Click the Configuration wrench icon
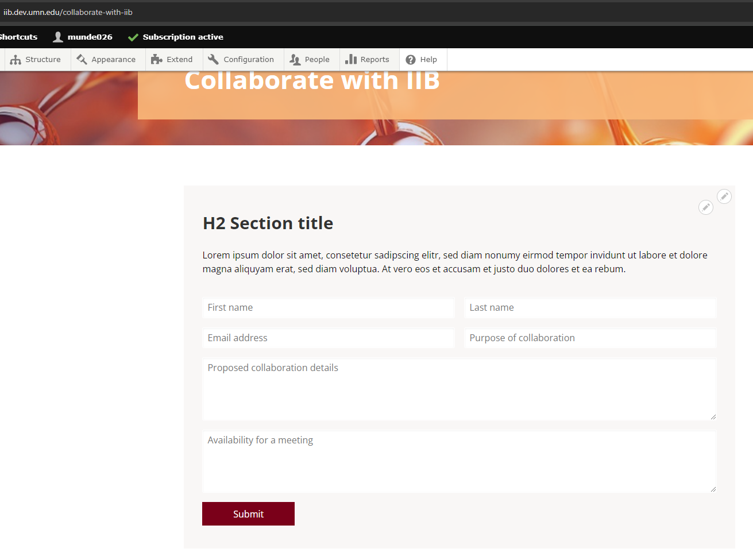 213,60
